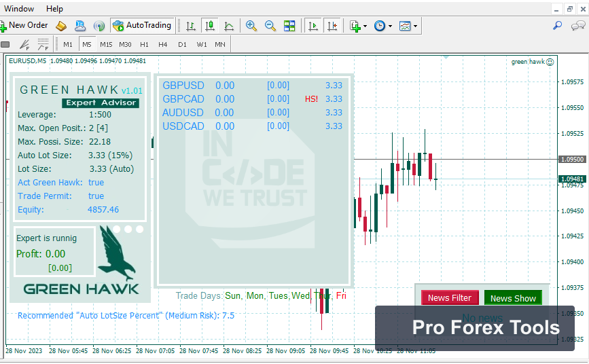Click the gold MetaEditor book icon
Image resolution: width=589 pixels, height=364 pixels.
click(x=61, y=26)
